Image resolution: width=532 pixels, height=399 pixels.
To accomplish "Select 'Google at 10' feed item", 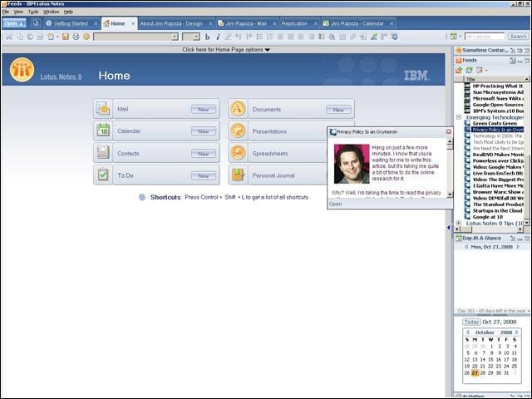I will 488,217.
